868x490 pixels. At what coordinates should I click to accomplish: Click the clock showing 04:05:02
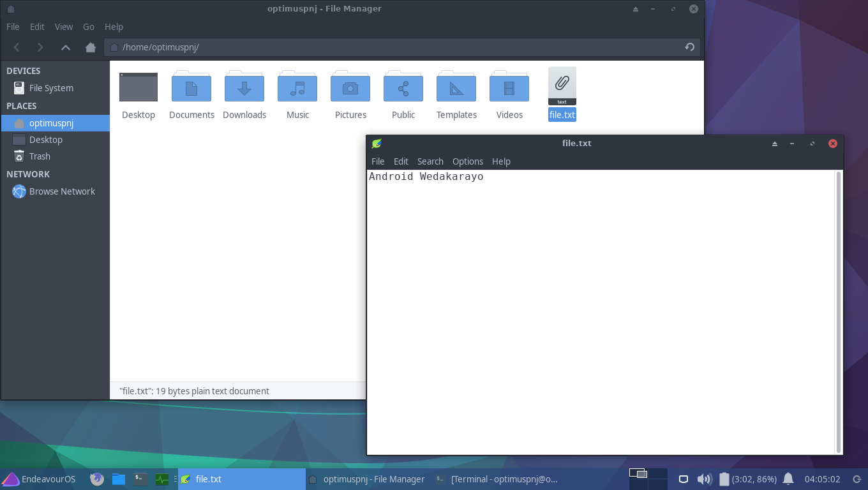(822, 479)
